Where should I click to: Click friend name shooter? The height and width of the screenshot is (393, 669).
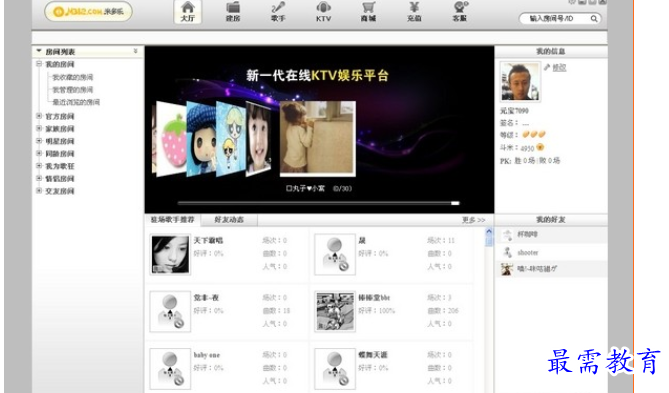[528, 253]
